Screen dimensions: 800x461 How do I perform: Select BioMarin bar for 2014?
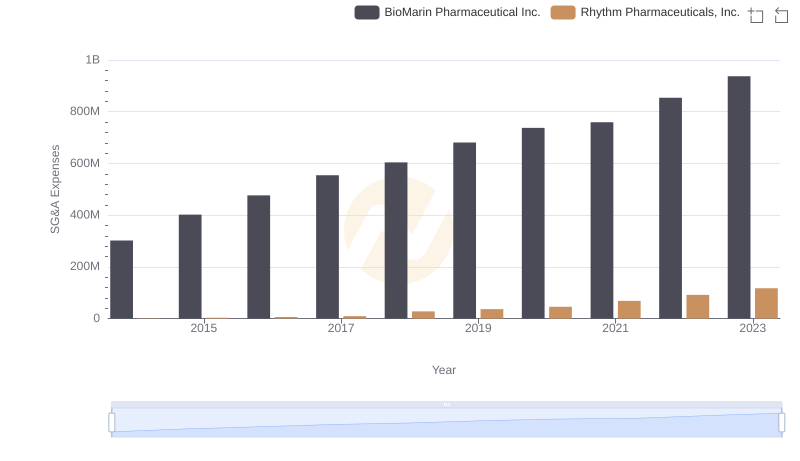121,279
